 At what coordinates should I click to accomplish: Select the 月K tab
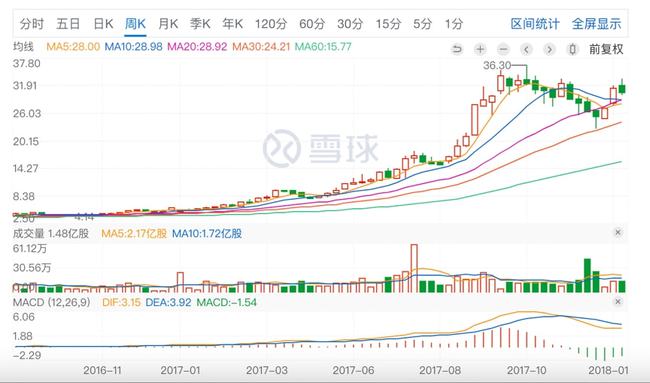pyautogui.click(x=168, y=24)
